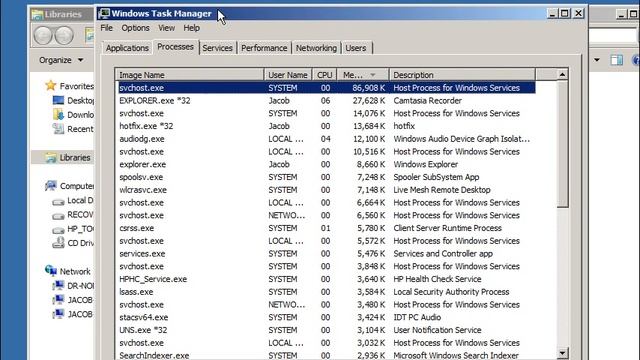Click the IDT PC Audio description
The height and width of the screenshot is (360, 640).
tap(417, 317)
